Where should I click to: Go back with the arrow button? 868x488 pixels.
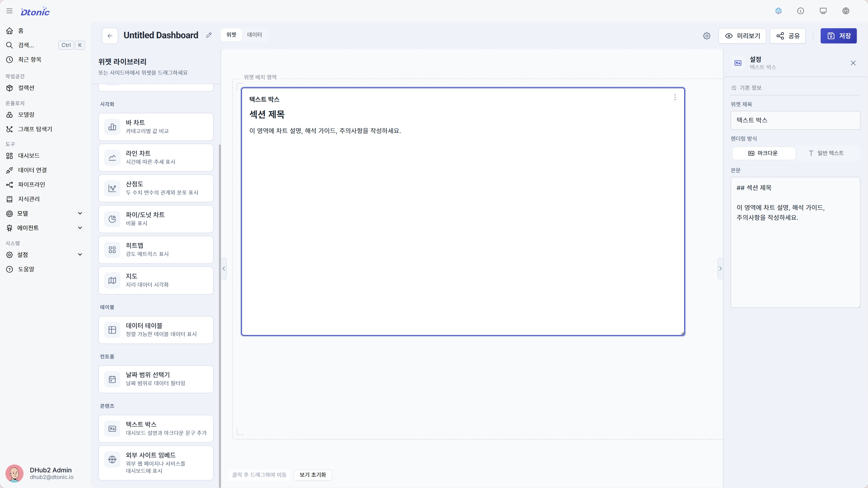[x=110, y=36]
